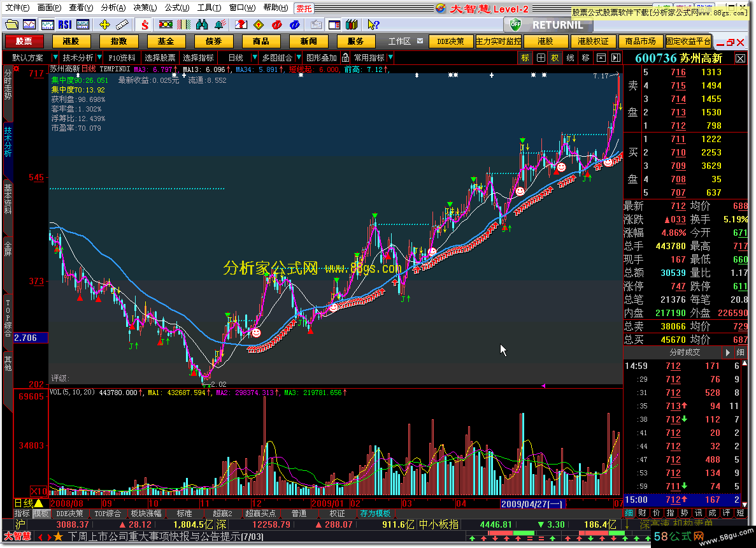The image size is (756, 548).
Task: Select the yellow four-way move arrows tool
Action: click(x=104, y=25)
